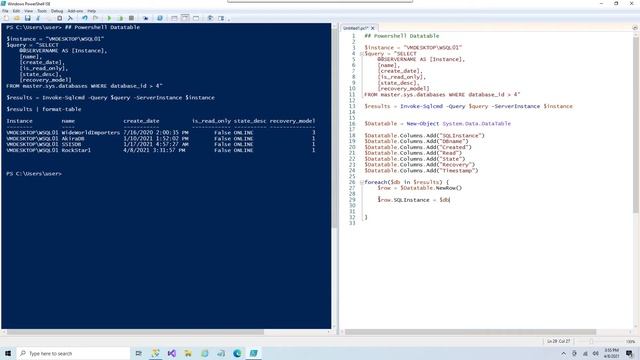Create a new script with New icon

click(x=6, y=18)
